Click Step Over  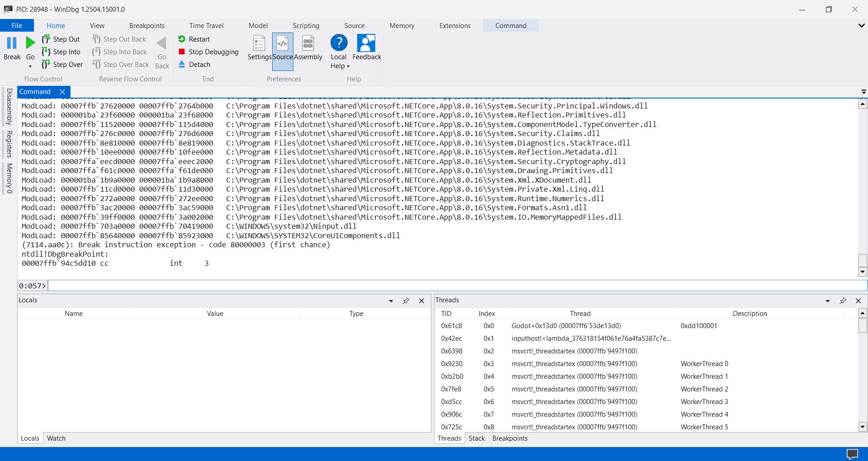click(62, 65)
